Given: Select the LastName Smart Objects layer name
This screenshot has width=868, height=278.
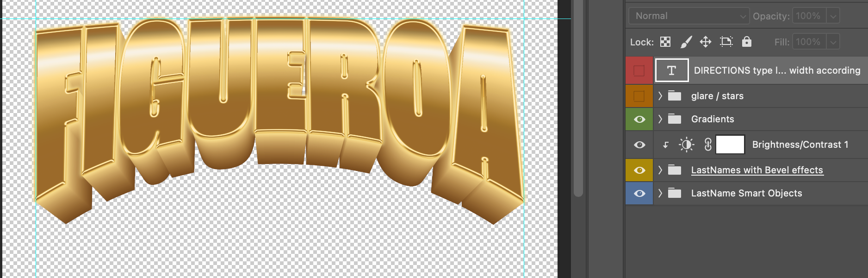Looking at the screenshot, I should (x=746, y=193).
